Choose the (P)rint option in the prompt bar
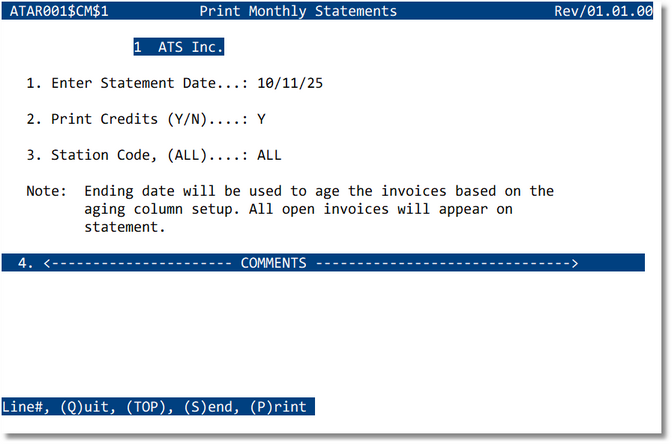Image resolution: width=672 pixels, height=444 pixels. click(x=274, y=407)
